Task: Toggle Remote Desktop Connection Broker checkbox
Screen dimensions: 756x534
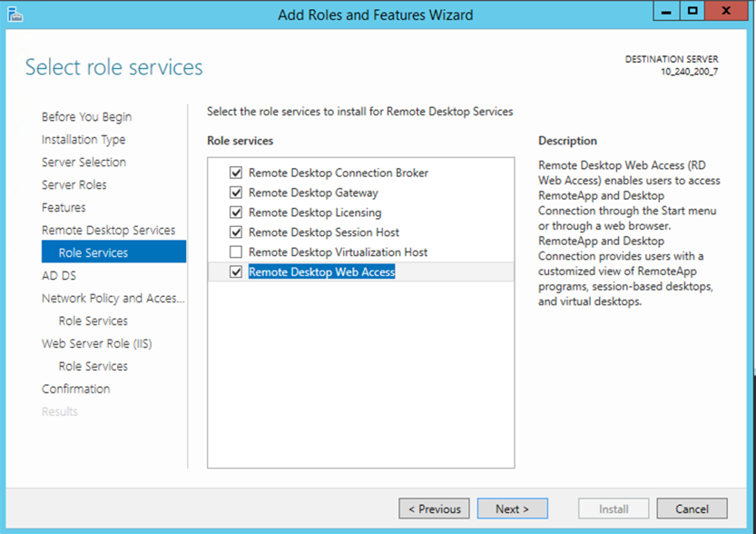Action: click(x=237, y=173)
